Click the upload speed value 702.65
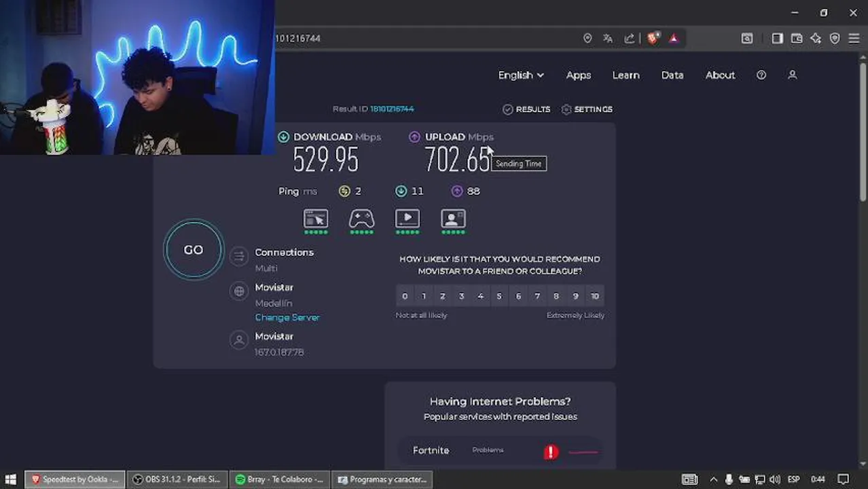 coord(458,160)
